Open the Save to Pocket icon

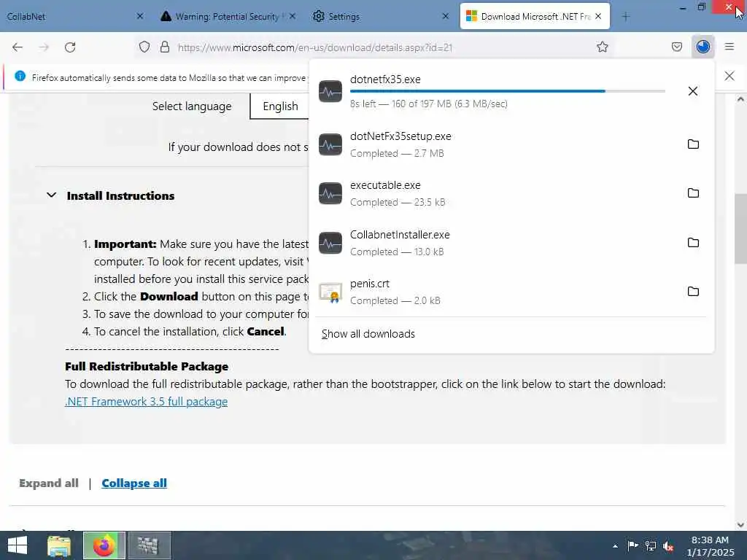[x=677, y=47]
